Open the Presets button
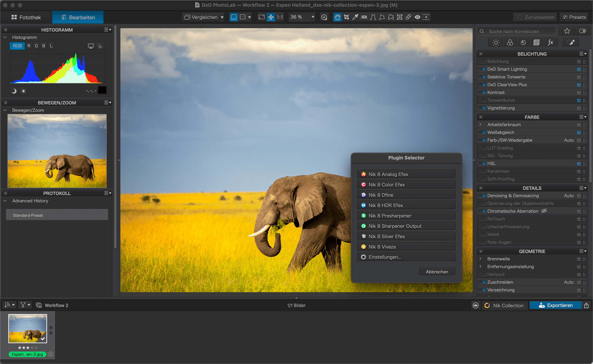This screenshot has width=593, height=364. (574, 17)
